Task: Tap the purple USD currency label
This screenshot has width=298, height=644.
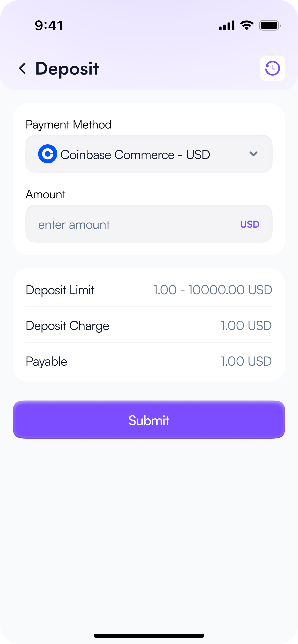Action: coord(250,224)
